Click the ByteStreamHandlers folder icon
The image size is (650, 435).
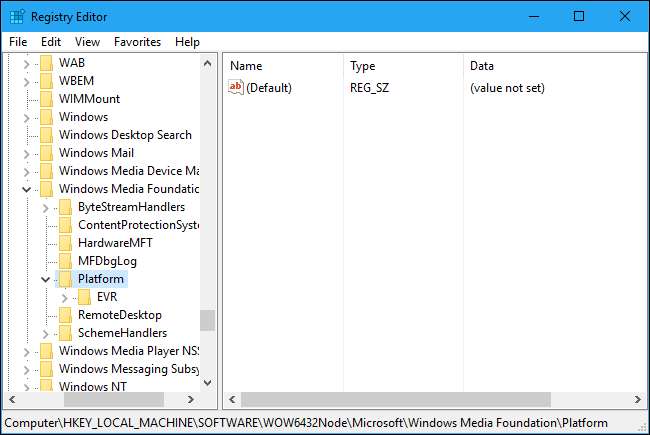click(65, 207)
